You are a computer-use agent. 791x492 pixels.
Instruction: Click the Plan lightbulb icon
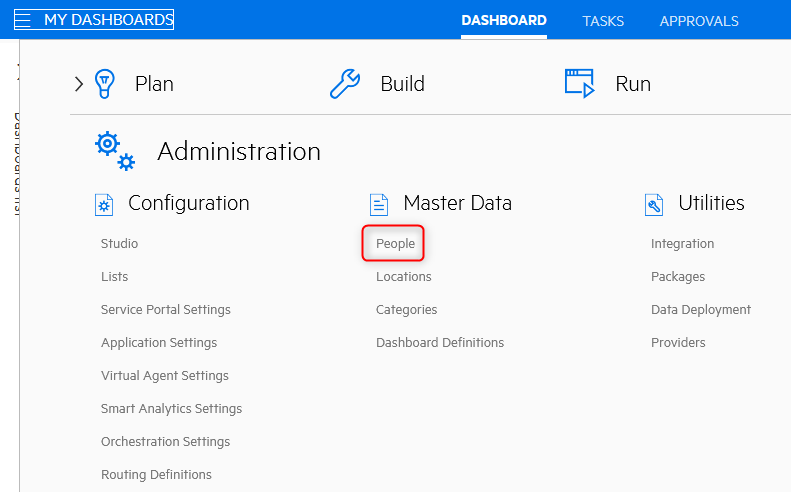click(x=105, y=84)
